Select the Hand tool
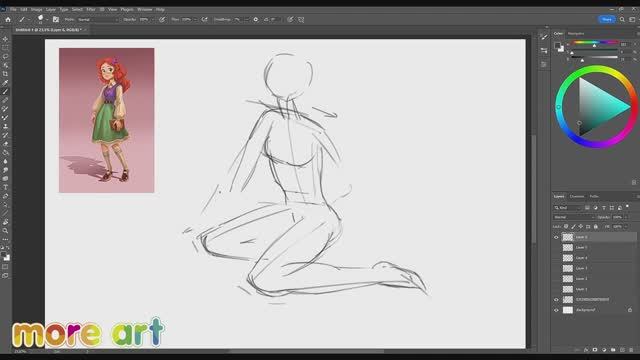Screen dimensions: 640x360 5,222
